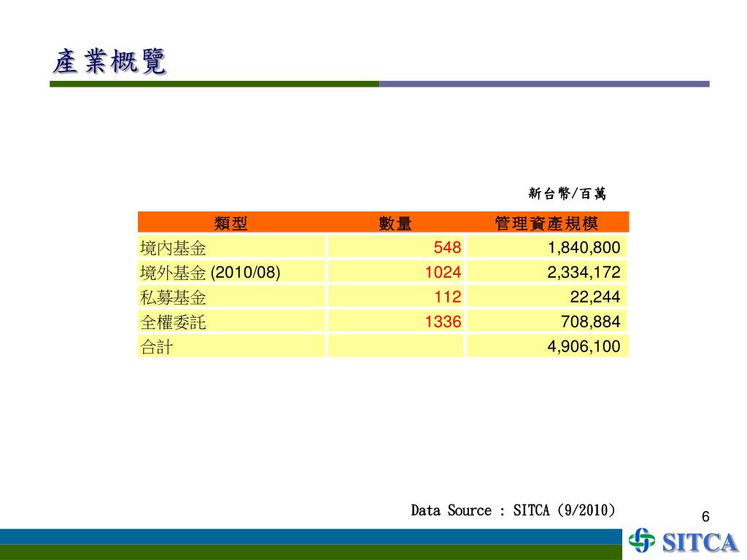Image resolution: width=747 pixels, height=560 pixels.
Task: Click the 合計 row label
Action: click(156, 346)
